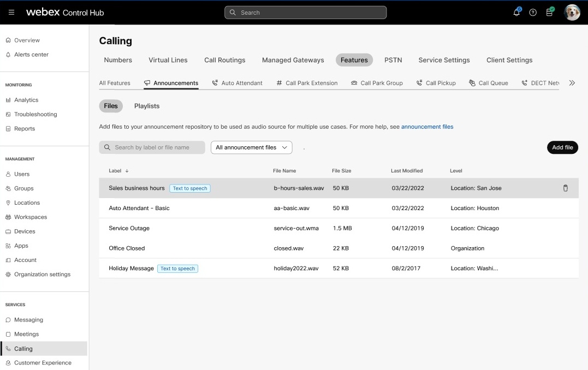Open the DECT Network feature tab
588x370 pixels.
pyautogui.click(x=542, y=83)
